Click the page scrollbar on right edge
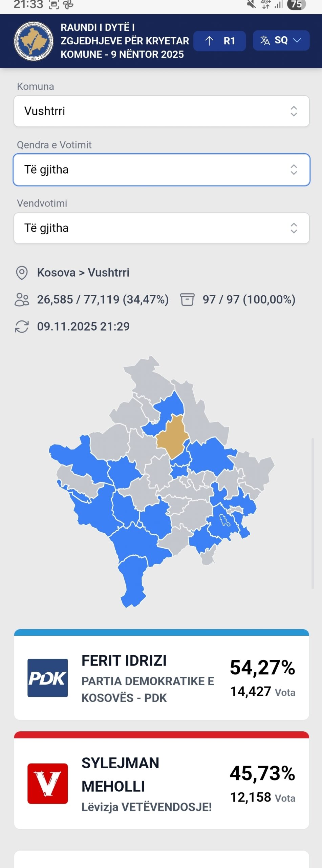This screenshot has width=322, height=868. click(x=313, y=513)
